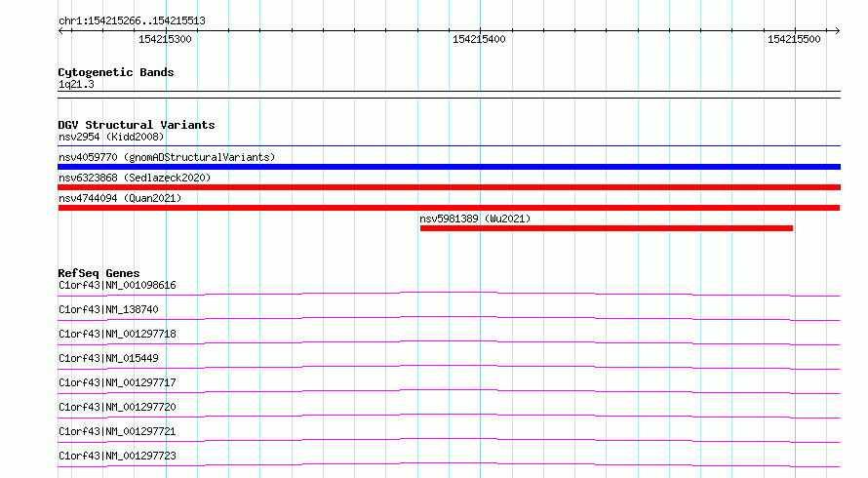
Task: Click the thin blue nsv2954 variant line
Action: click(x=449, y=145)
